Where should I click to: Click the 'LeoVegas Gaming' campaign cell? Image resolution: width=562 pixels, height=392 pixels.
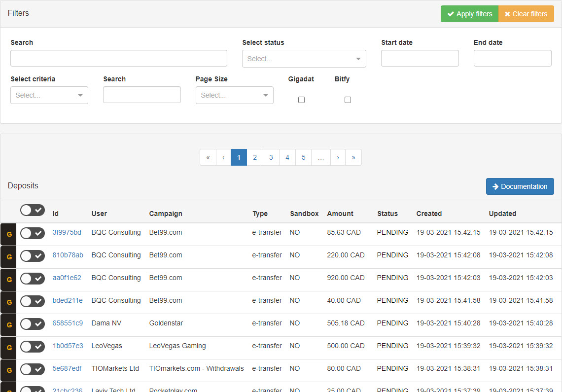tap(177, 346)
